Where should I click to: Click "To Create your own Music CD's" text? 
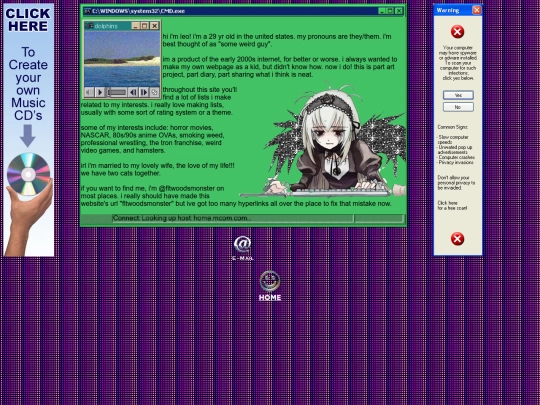(x=28, y=84)
